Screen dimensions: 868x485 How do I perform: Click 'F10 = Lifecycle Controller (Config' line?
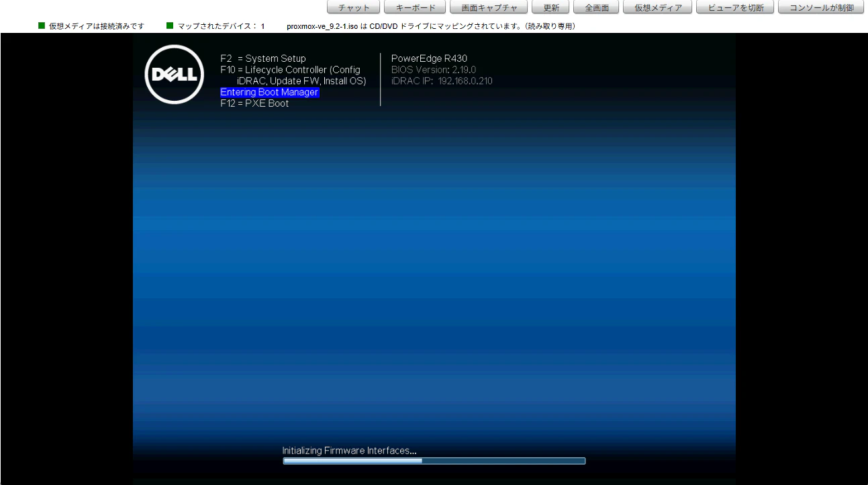point(290,70)
